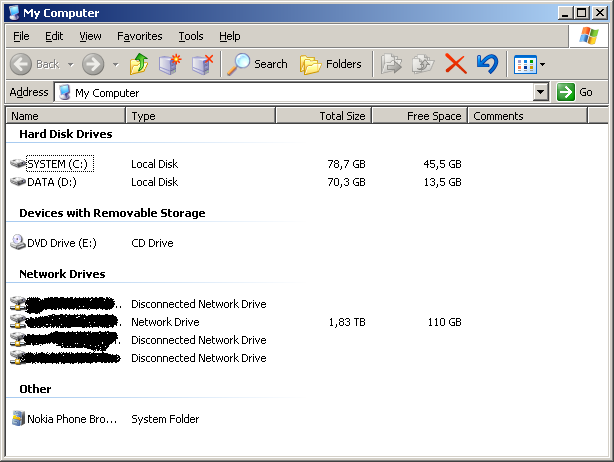Screen dimensions: 614x462
Task: Open the File menu
Action: 21,36
